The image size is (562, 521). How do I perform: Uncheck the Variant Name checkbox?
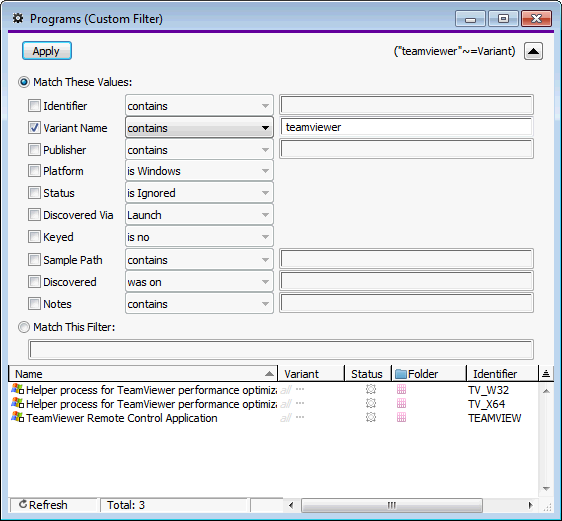click(34, 128)
